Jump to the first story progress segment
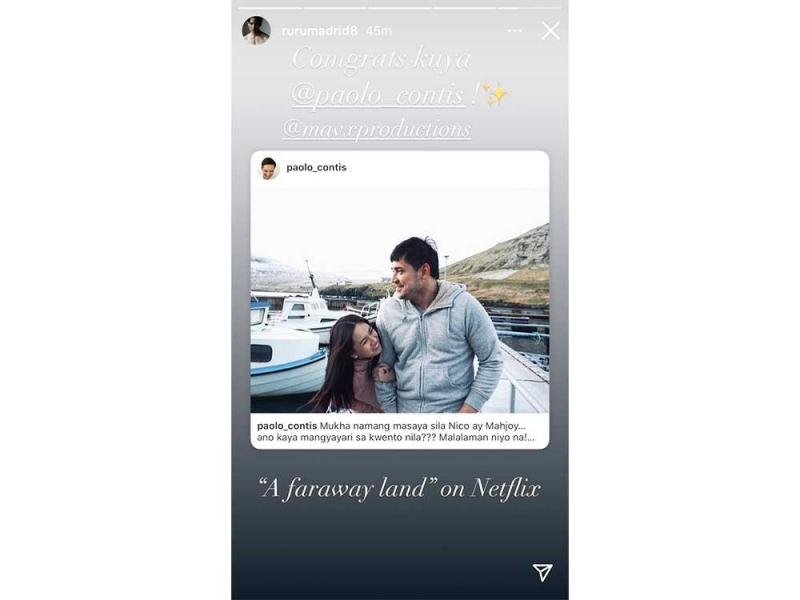The width and height of the screenshot is (800, 600). click(x=270, y=8)
